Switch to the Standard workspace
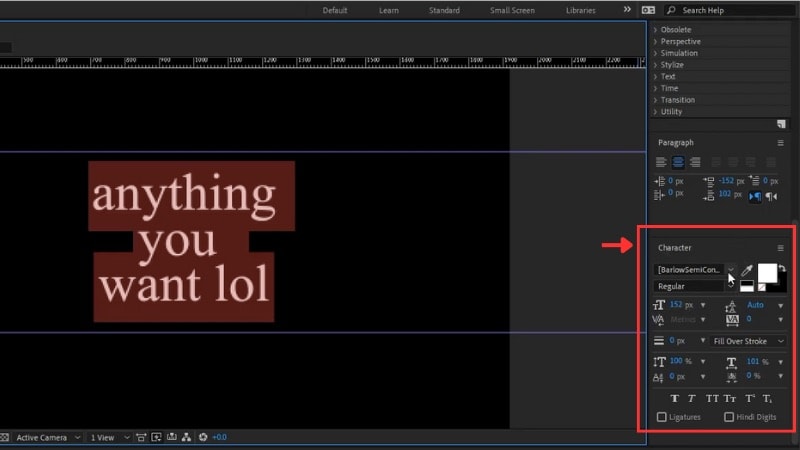This screenshot has height=450, width=800. pyautogui.click(x=444, y=10)
